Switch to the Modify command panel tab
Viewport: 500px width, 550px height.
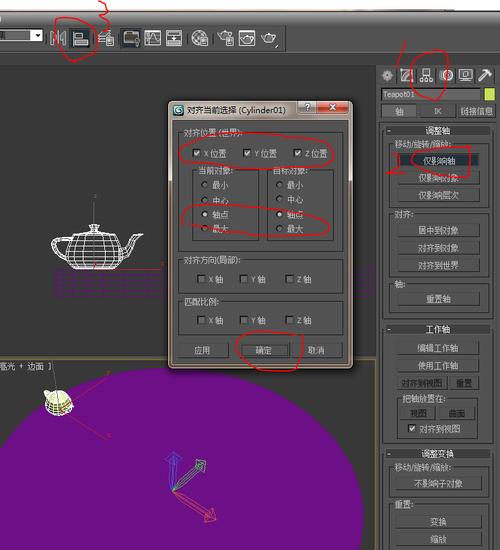point(406,75)
